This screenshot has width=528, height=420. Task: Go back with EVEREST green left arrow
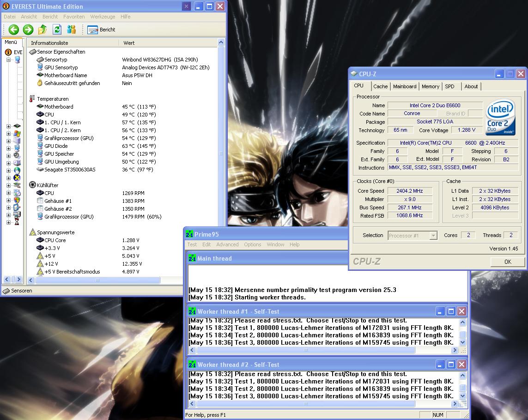13,30
